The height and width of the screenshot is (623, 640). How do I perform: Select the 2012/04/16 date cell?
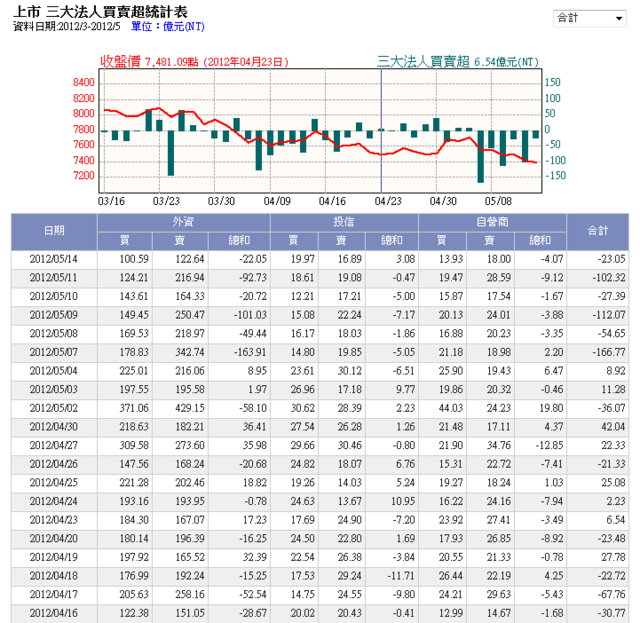pyautogui.click(x=53, y=614)
